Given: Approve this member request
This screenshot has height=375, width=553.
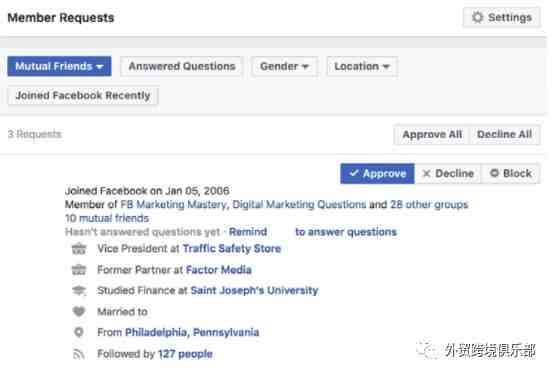Looking at the screenshot, I should 377,174.
